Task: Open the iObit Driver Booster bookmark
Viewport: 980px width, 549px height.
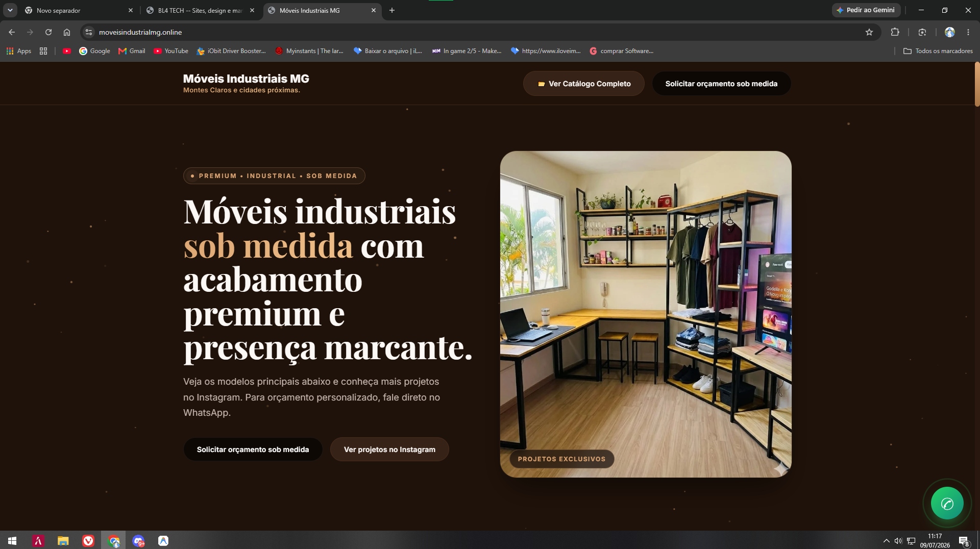Action: [231, 51]
